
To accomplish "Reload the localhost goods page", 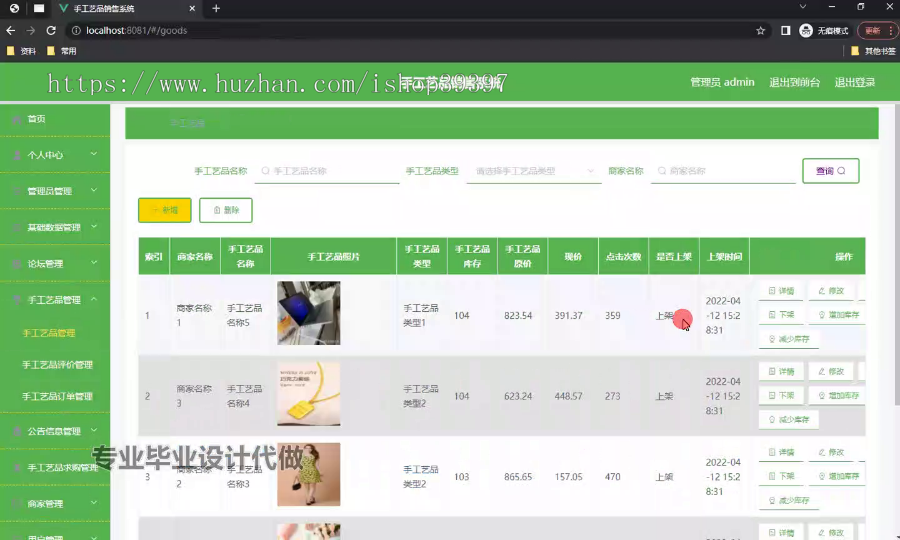I will (x=51, y=30).
